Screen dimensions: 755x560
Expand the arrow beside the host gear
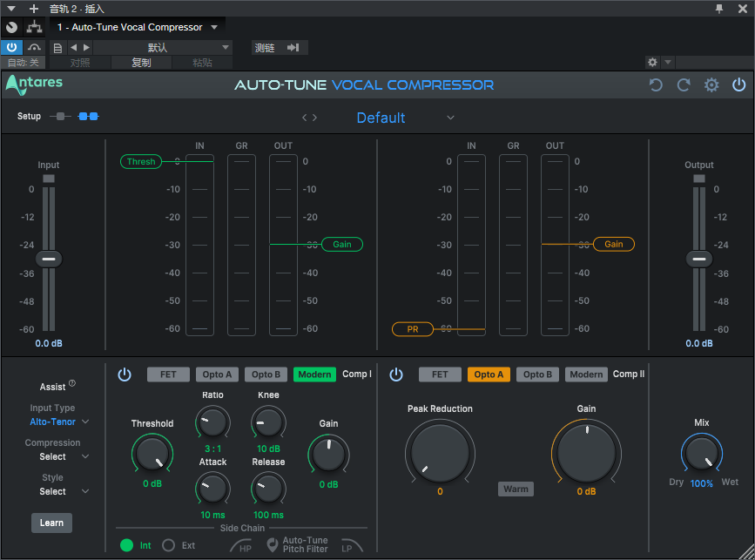tap(668, 62)
